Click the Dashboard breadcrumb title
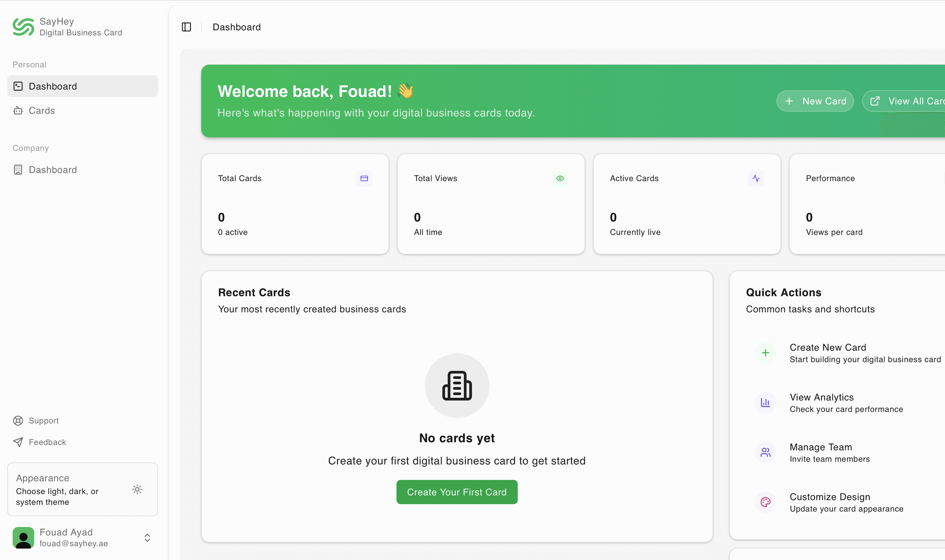945x560 pixels. point(237,27)
